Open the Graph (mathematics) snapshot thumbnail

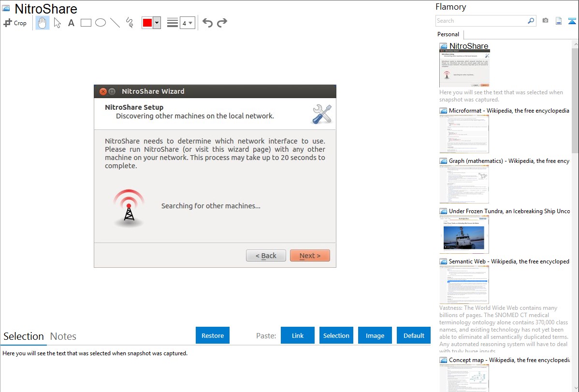coord(464,184)
